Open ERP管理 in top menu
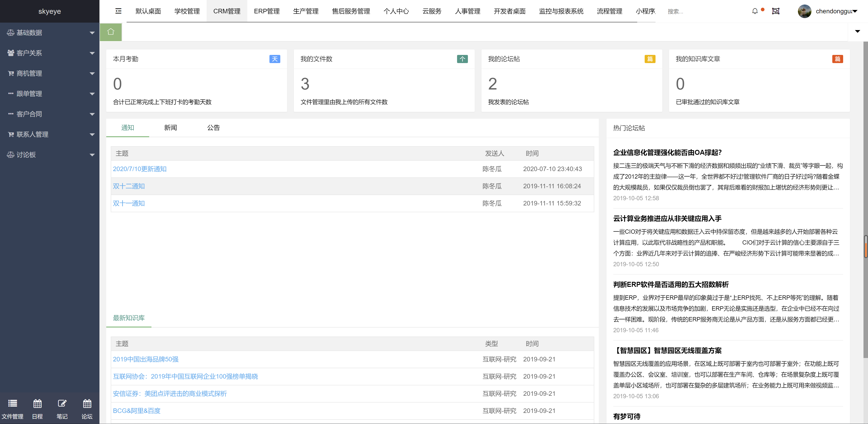The image size is (868, 424). click(267, 11)
